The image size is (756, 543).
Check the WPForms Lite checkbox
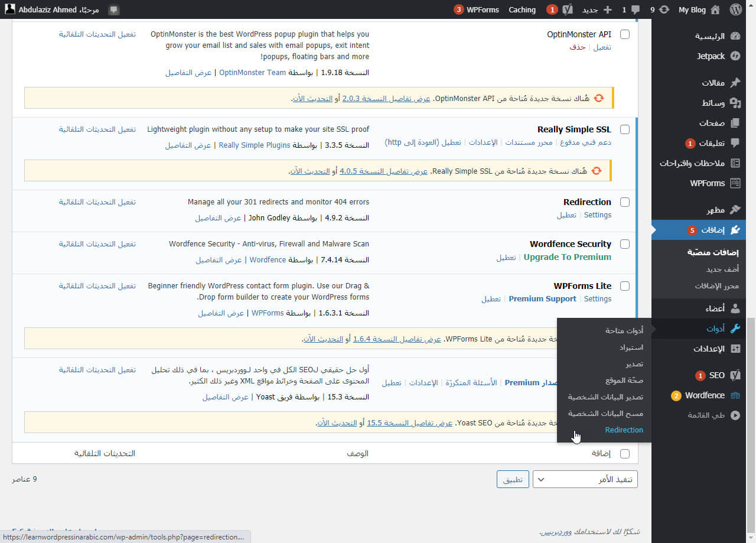coord(625,286)
